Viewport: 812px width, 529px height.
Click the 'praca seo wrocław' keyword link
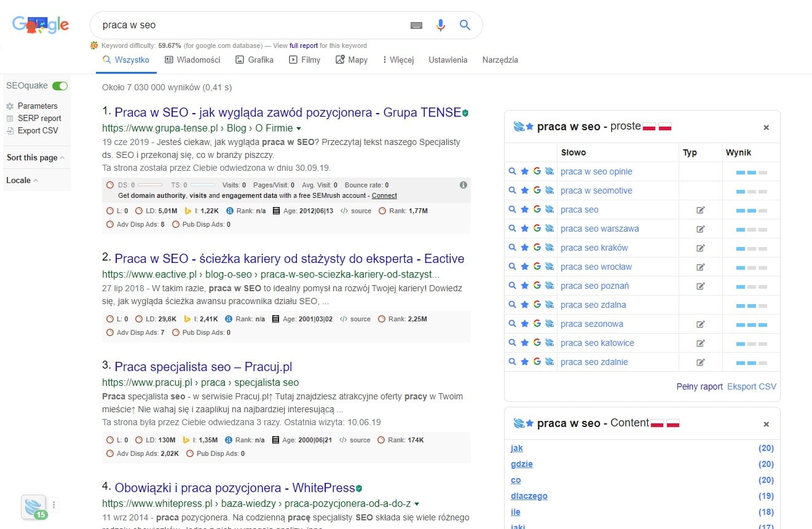click(596, 267)
